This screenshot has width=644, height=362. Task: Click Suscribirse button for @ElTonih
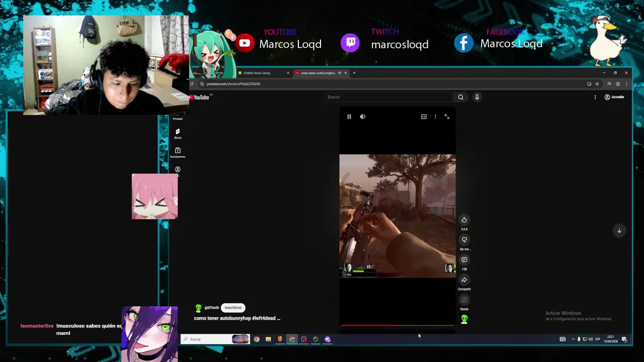[x=233, y=308]
